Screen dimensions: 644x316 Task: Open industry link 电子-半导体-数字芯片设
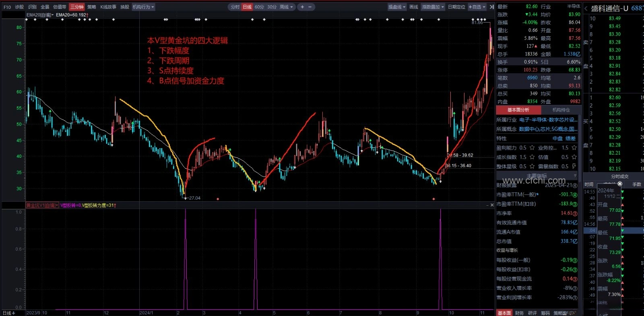[548, 120]
